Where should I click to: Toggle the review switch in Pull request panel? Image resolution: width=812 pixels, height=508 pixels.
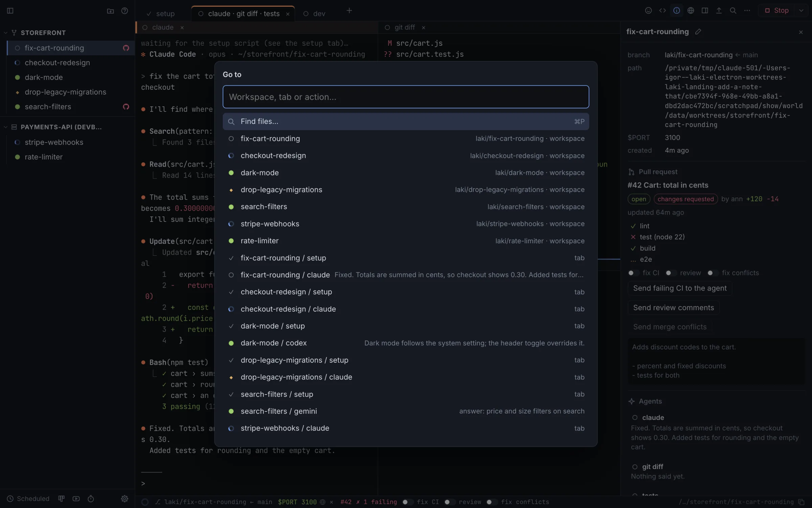pyautogui.click(x=671, y=273)
